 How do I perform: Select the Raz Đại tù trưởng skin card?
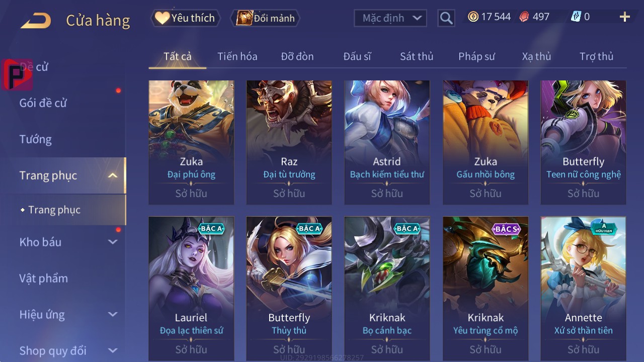tap(289, 142)
